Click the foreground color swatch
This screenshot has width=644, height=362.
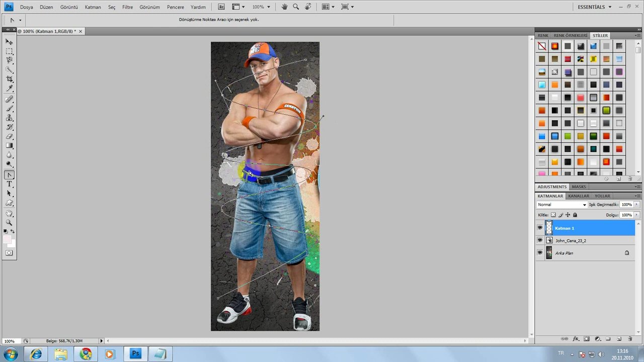click(x=7, y=240)
